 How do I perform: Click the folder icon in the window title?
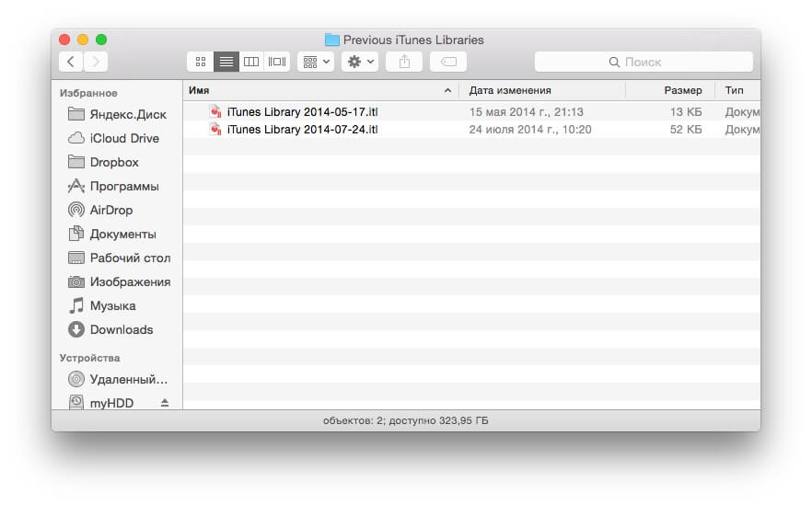click(x=332, y=40)
